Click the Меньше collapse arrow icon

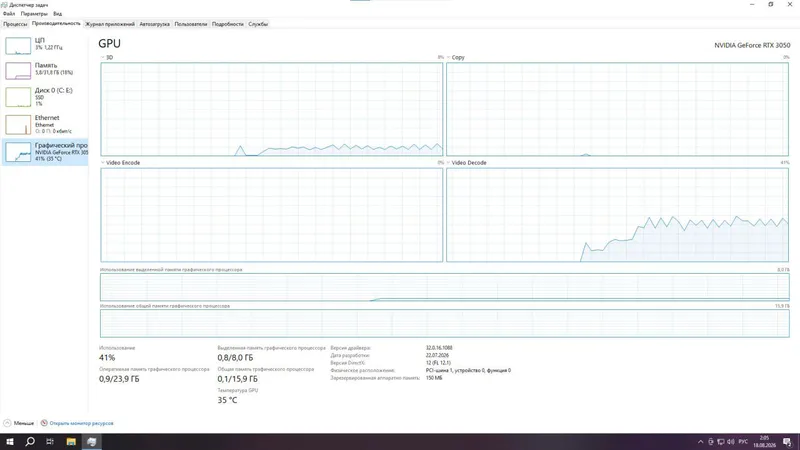[x=7, y=423]
